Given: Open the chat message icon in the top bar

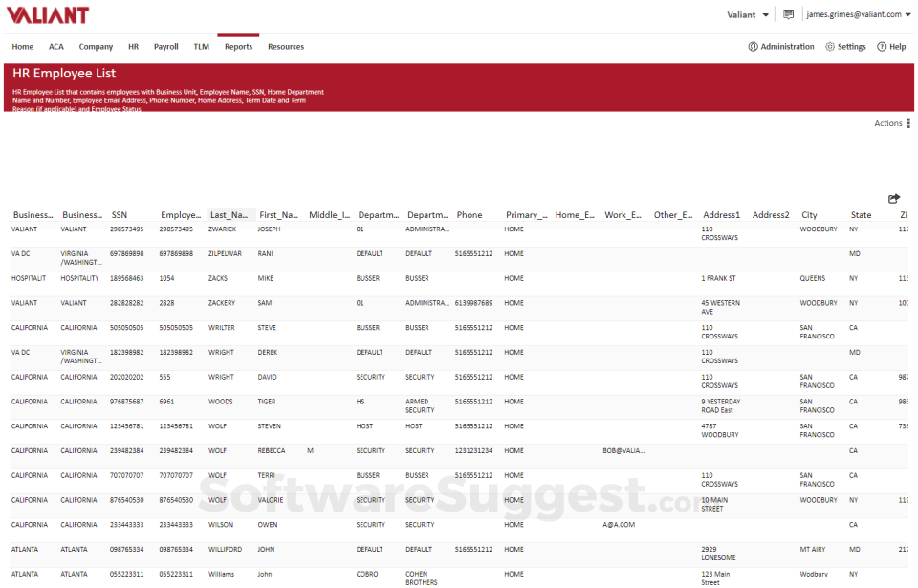Looking at the screenshot, I should pos(787,14).
